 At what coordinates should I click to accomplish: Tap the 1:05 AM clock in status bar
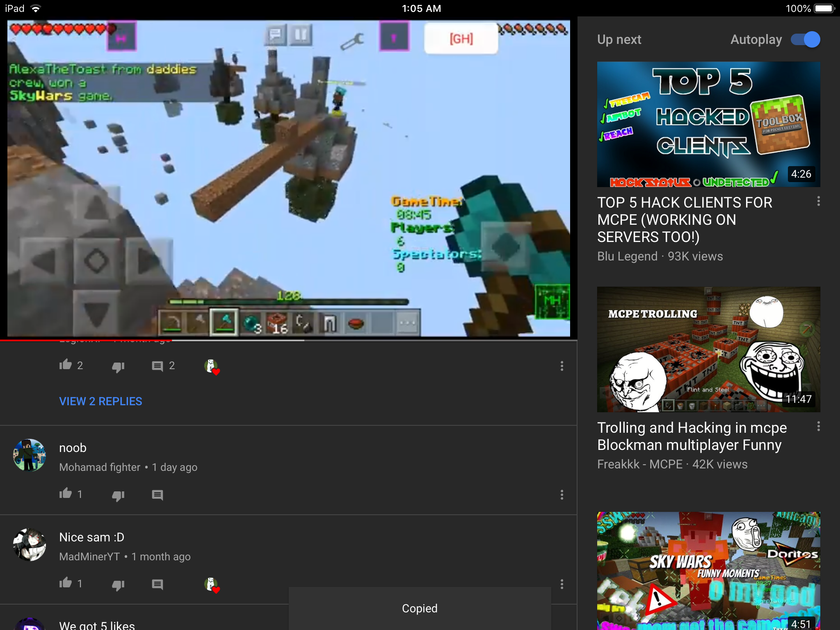pos(421,8)
